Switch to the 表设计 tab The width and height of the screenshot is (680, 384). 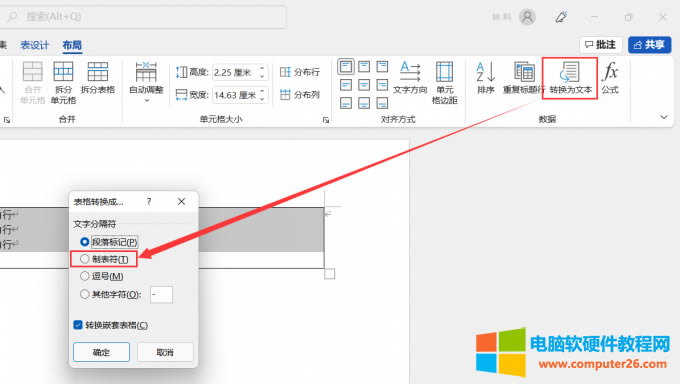pos(35,45)
